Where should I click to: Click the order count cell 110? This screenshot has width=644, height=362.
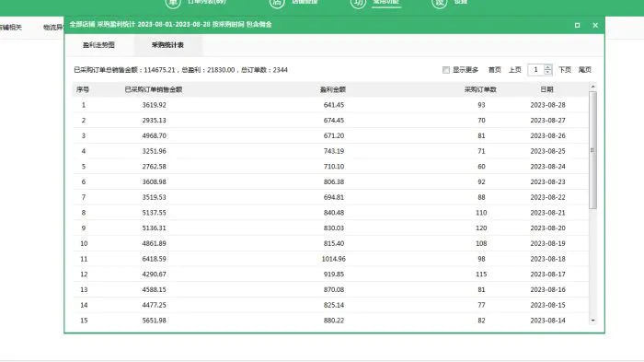coord(481,213)
